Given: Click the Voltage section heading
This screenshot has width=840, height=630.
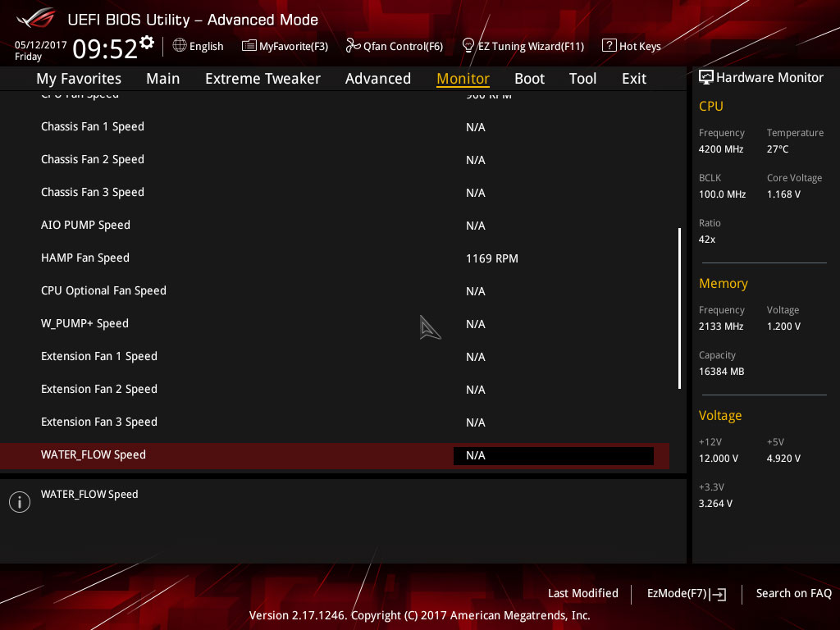Looking at the screenshot, I should point(720,416).
